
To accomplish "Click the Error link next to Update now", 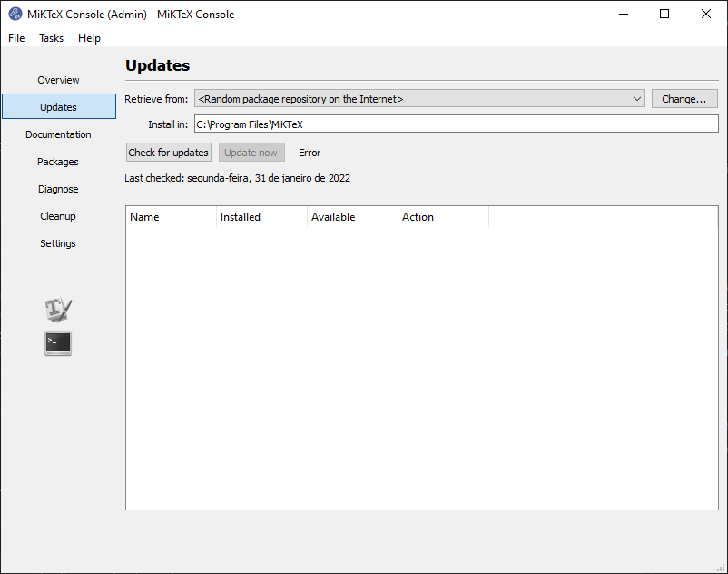I will pos(309,152).
